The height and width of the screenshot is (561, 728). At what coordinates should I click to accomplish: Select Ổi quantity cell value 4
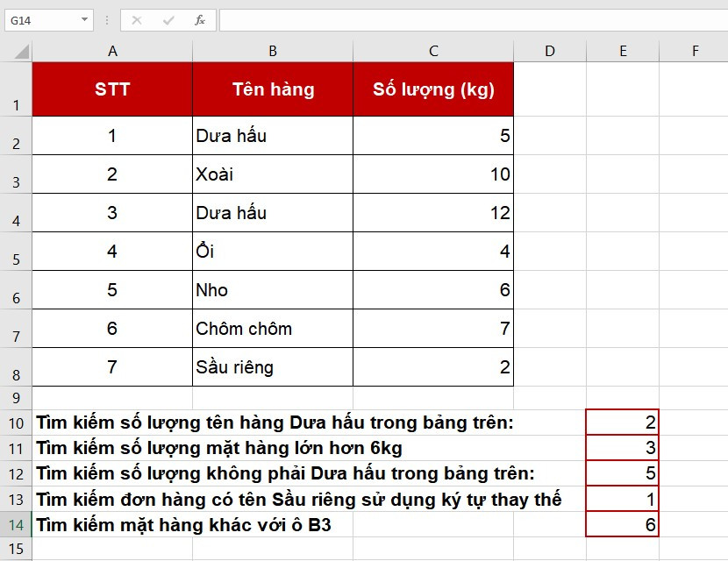click(433, 251)
